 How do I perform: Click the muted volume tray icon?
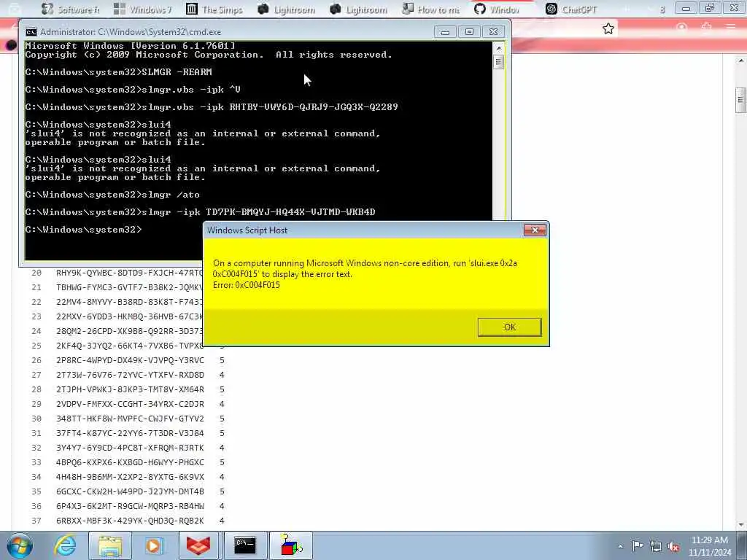click(x=673, y=546)
